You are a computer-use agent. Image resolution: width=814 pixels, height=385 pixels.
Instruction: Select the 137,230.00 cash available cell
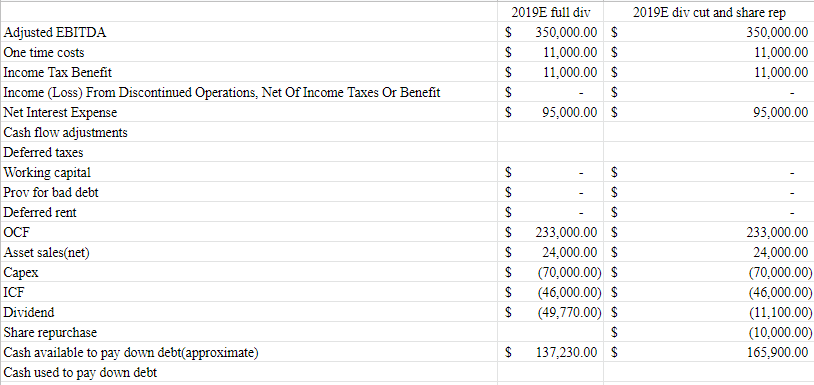[x=566, y=353]
